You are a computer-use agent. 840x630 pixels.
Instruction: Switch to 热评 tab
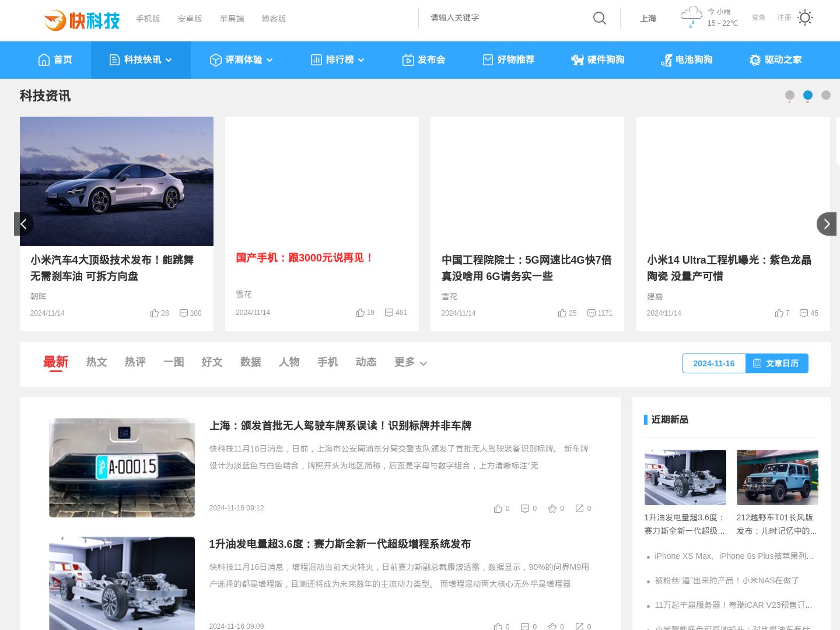135,362
